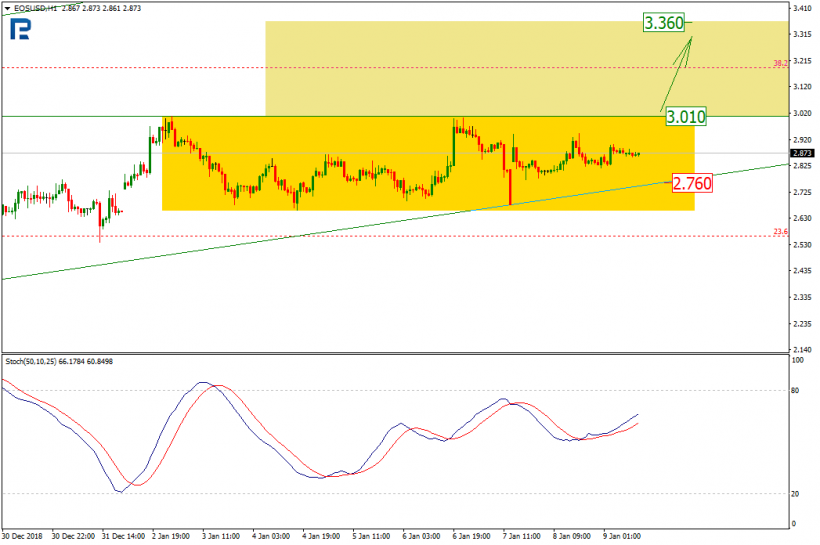The width and height of the screenshot is (820, 545).
Task: Select the green 3.010 resistance label
Action: pos(687,117)
